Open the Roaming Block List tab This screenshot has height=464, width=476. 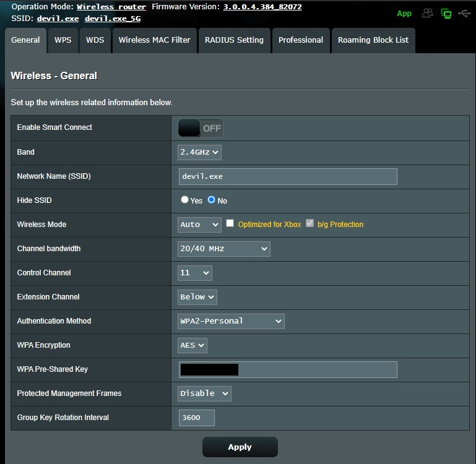coord(373,40)
